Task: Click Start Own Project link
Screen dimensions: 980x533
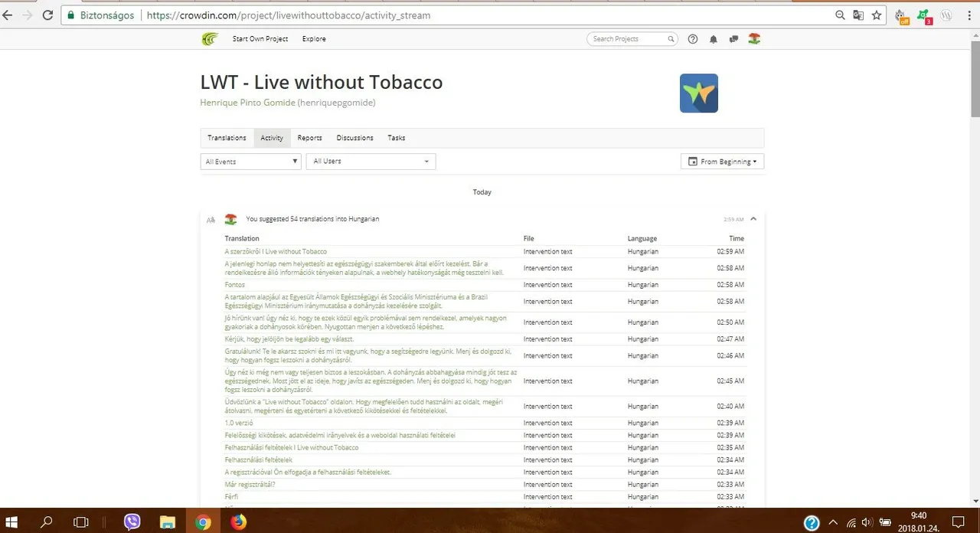Action: 260,39
